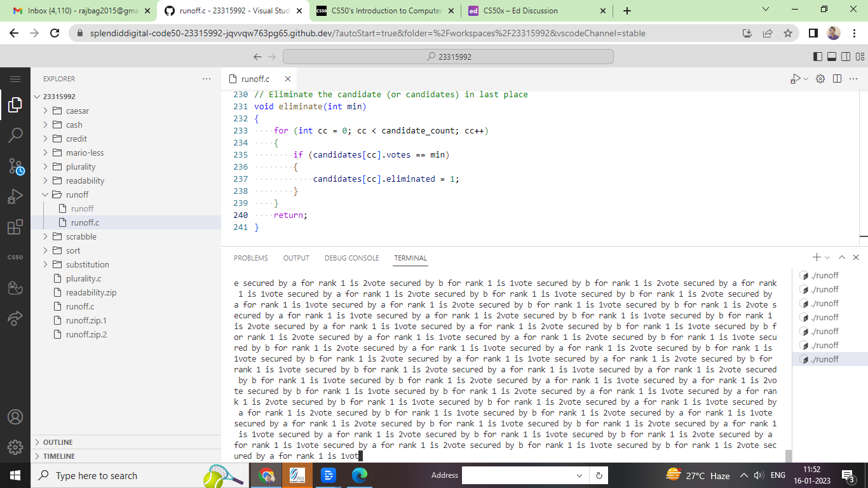Click the 23315992 command center search

[448, 57]
